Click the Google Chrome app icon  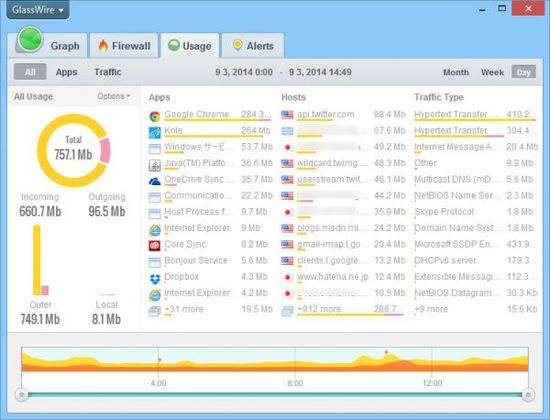tap(154, 116)
